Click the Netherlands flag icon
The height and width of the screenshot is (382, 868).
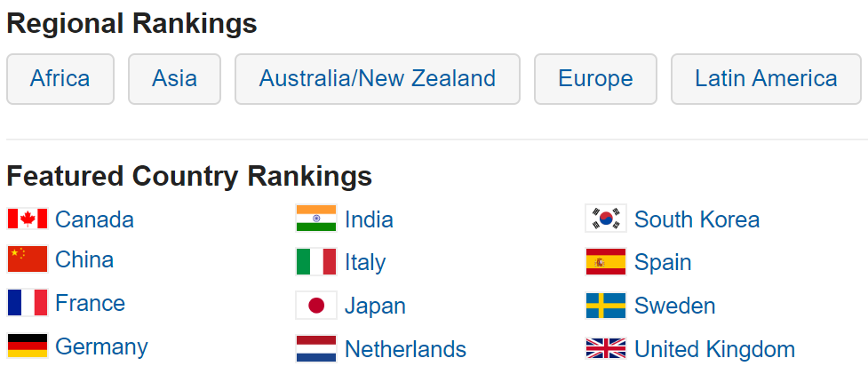[x=316, y=349]
